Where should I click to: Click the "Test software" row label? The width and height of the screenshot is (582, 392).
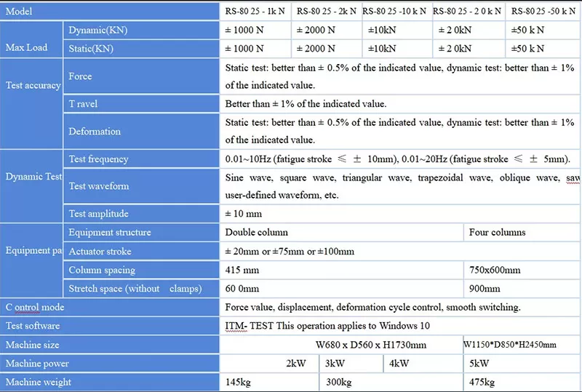33,326
